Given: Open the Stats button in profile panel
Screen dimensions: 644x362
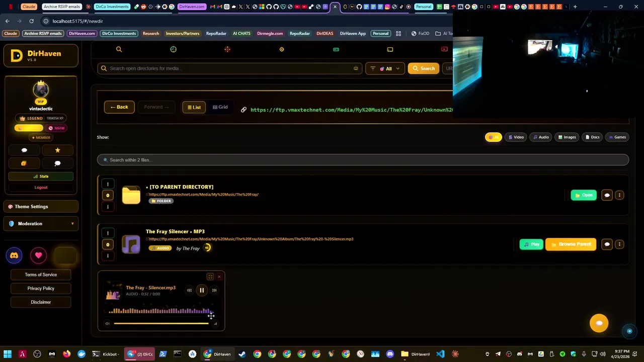Looking at the screenshot, I should [x=41, y=176].
